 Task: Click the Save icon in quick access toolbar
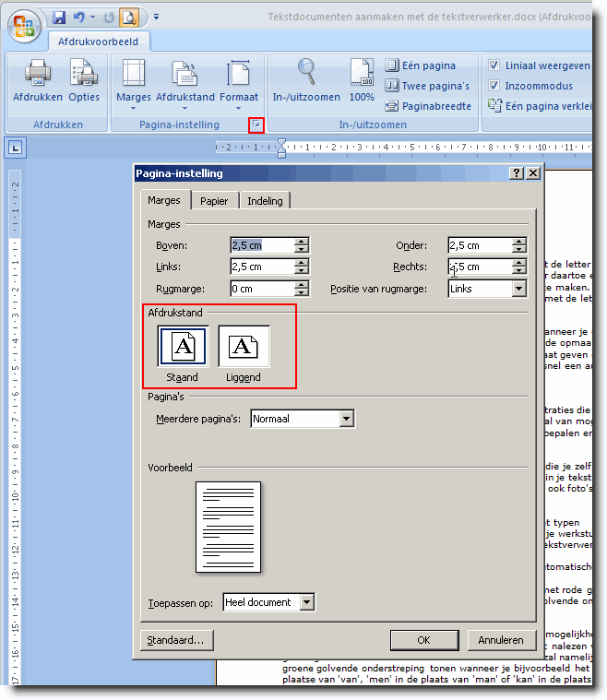59,18
